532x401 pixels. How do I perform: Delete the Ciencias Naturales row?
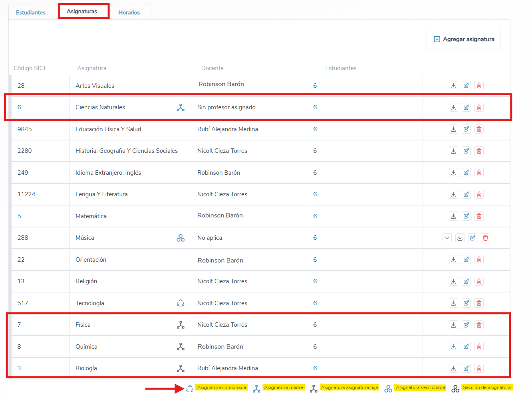(x=479, y=107)
